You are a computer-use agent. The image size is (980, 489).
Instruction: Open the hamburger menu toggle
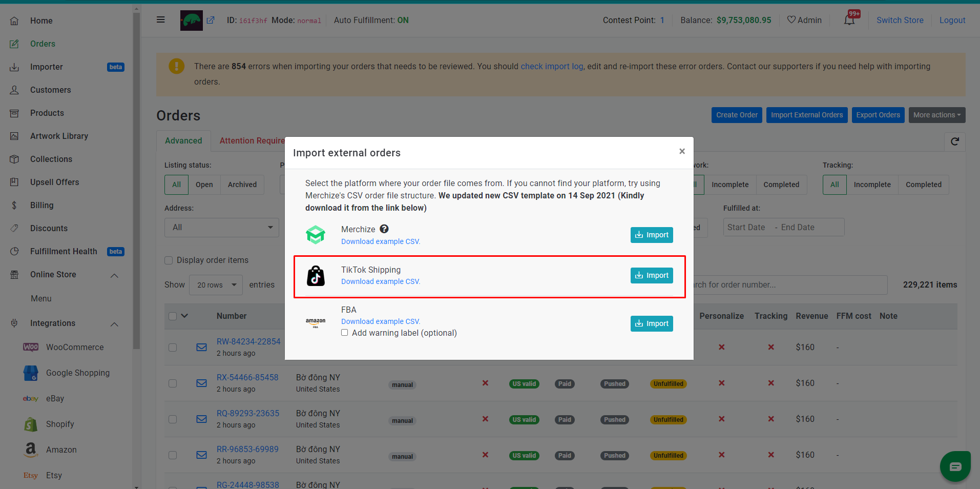[x=161, y=20]
